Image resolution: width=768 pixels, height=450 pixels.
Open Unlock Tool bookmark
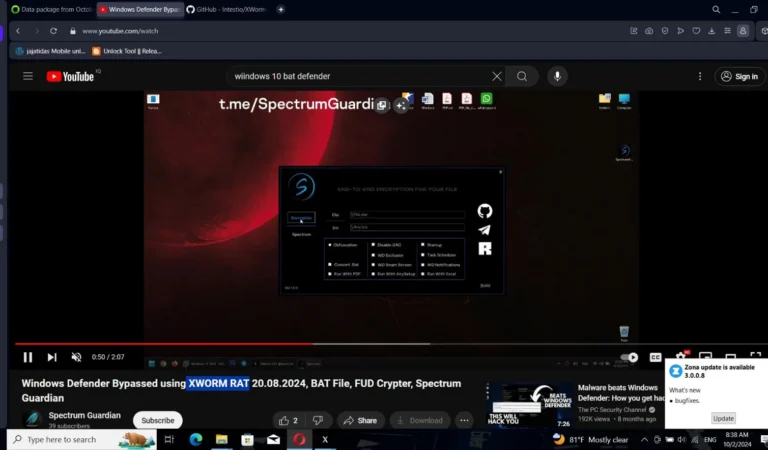tap(127, 51)
